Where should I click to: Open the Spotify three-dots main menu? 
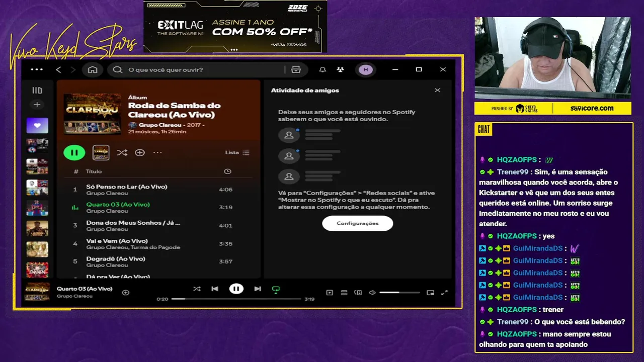[37, 70]
